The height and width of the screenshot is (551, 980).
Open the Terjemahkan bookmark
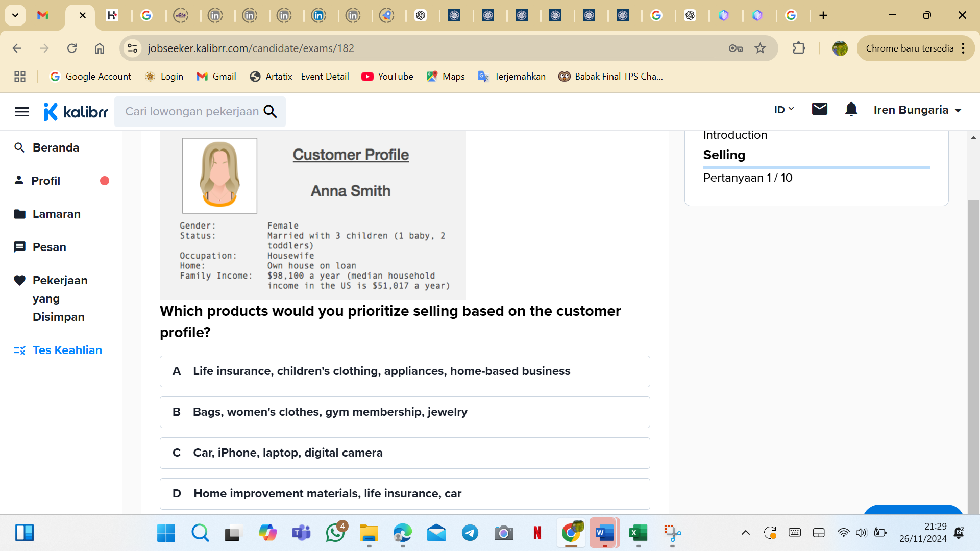coord(511,77)
